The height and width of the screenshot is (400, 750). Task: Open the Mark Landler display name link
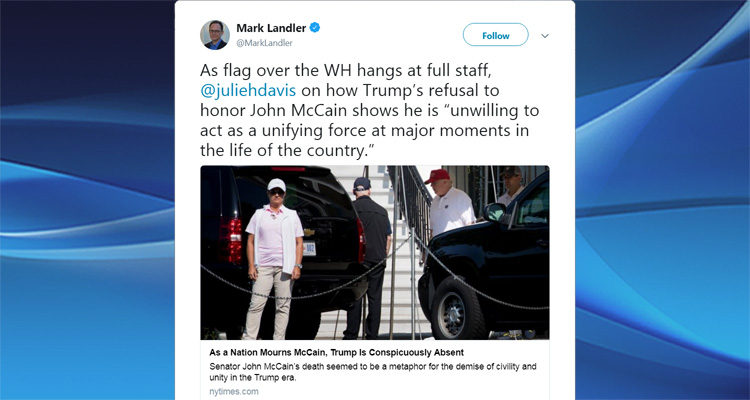coord(271,28)
